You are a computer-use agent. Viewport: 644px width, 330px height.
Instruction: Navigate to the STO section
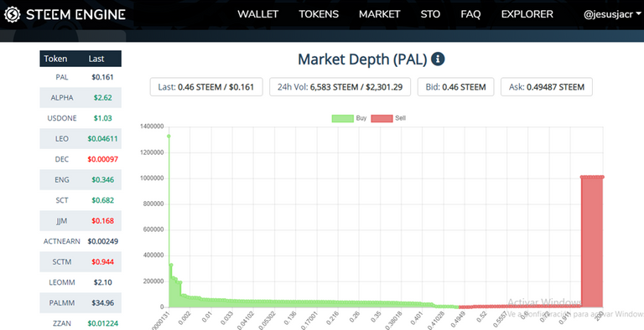coord(430,14)
